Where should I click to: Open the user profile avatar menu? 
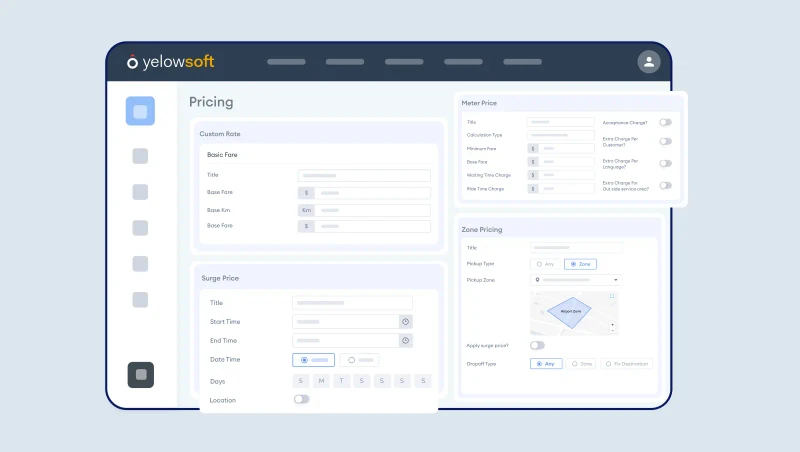click(x=649, y=62)
